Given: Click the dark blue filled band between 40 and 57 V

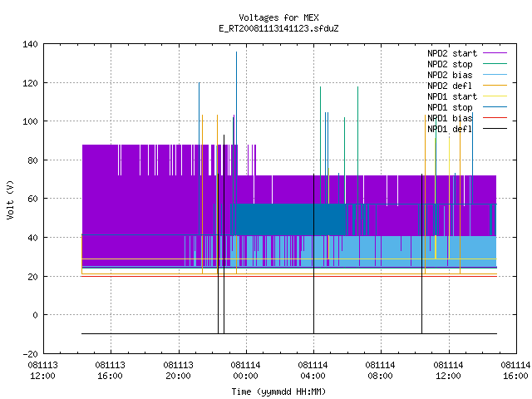Looking at the screenshot, I should 289,219.
